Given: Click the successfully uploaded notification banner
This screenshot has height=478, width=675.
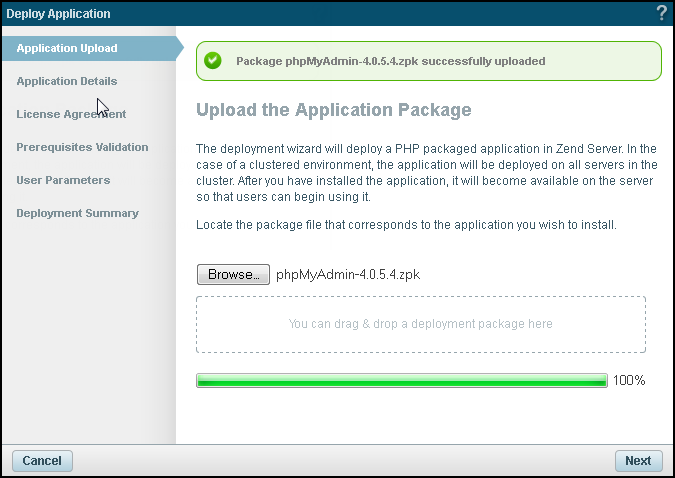Looking at the screenshot, I should [429, 61].
